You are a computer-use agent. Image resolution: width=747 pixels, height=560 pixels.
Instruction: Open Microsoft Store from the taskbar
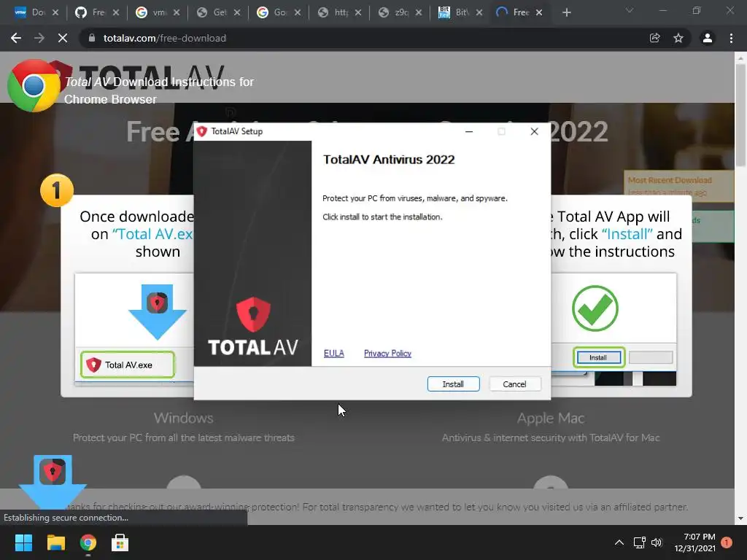pyautogui.click(x=120, y=542)
